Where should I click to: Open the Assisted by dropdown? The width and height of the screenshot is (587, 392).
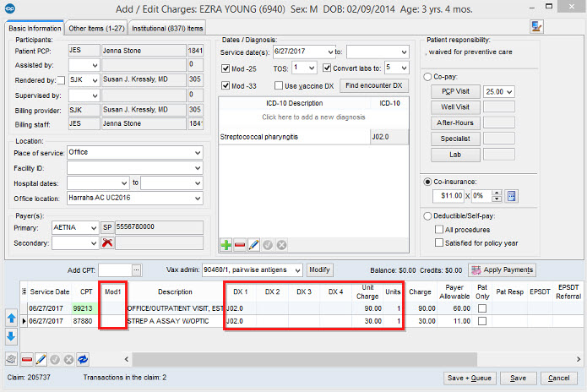[x=95, y=66]
